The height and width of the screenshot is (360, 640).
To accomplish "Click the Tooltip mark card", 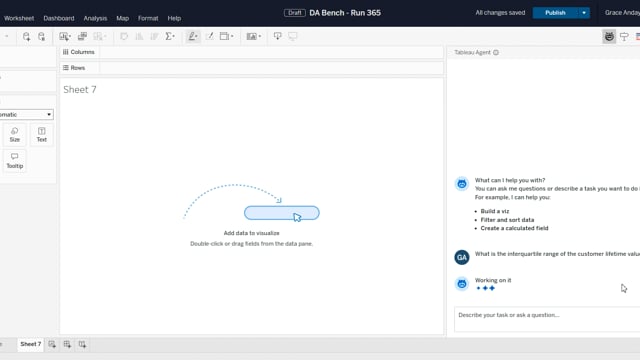I will tap(15, 161).
